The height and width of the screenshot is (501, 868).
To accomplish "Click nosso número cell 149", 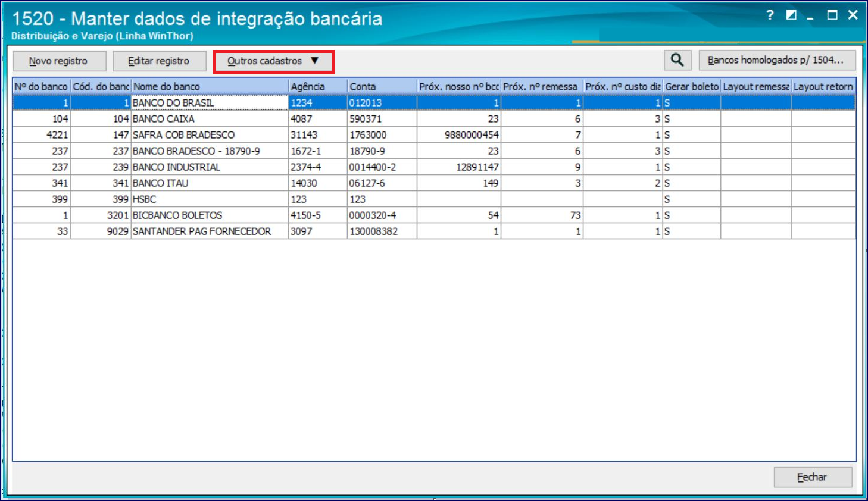I will pyautogui.click(x=459, y=183).
